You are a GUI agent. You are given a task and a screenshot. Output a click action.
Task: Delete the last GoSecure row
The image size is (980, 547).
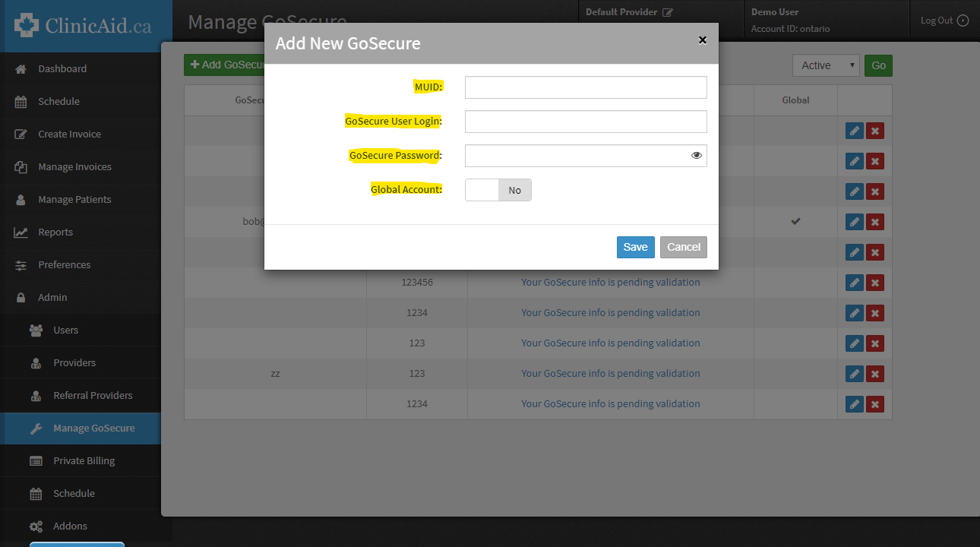(x=875, y=404)
